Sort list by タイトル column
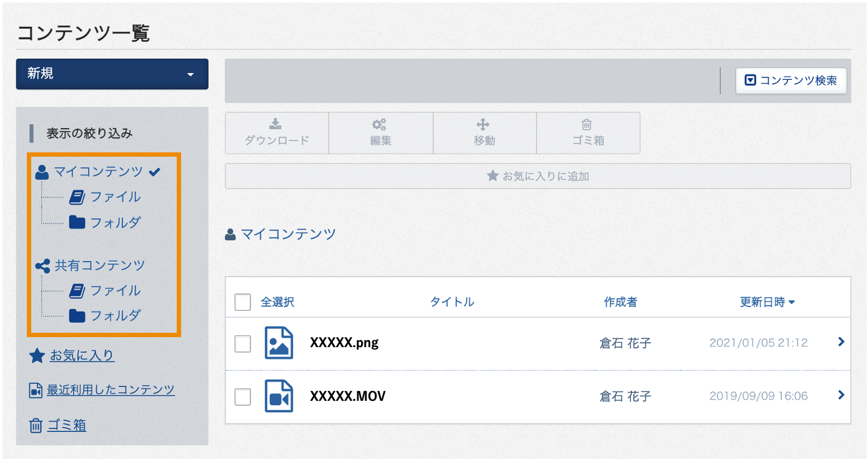Screen dimensions: 868x462 [x=452, y=302]
